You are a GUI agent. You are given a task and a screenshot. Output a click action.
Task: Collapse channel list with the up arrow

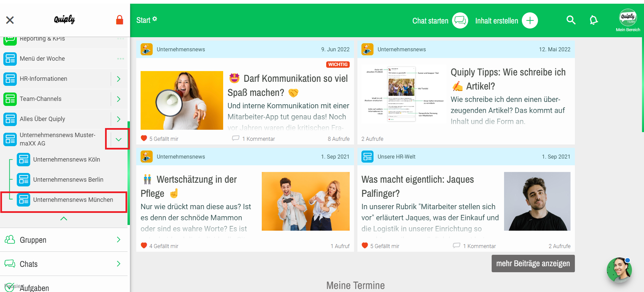click(x=64, y=219)
